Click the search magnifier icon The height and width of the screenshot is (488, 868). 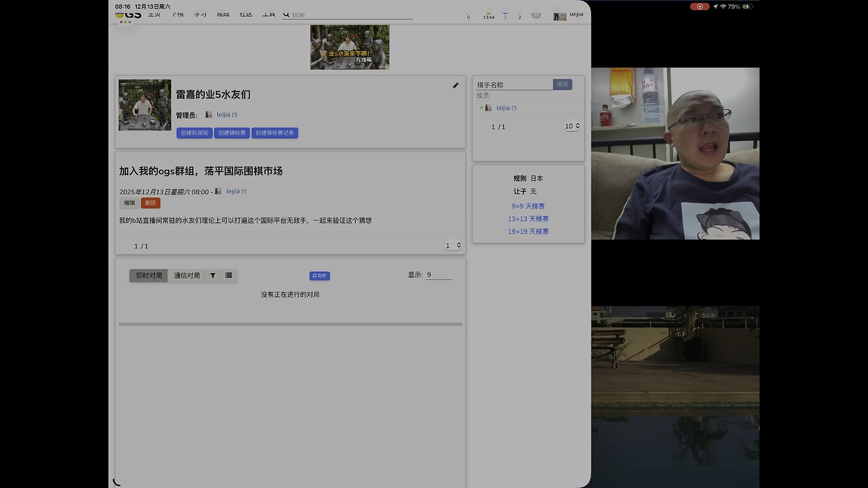[x=286, y=14]
